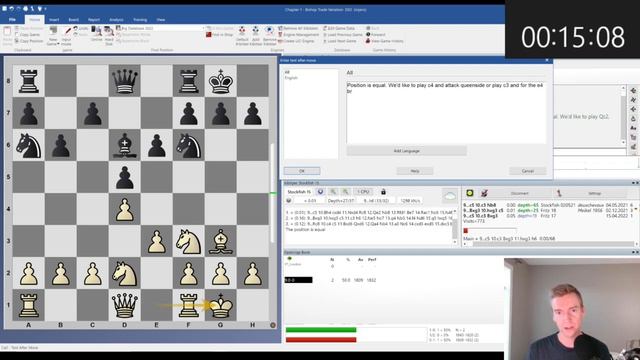Select English in language list

coord(291,78)
